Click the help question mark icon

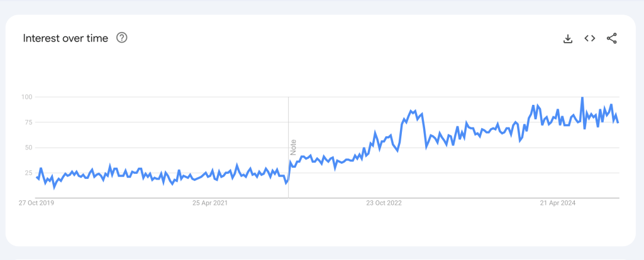(122, 38)
